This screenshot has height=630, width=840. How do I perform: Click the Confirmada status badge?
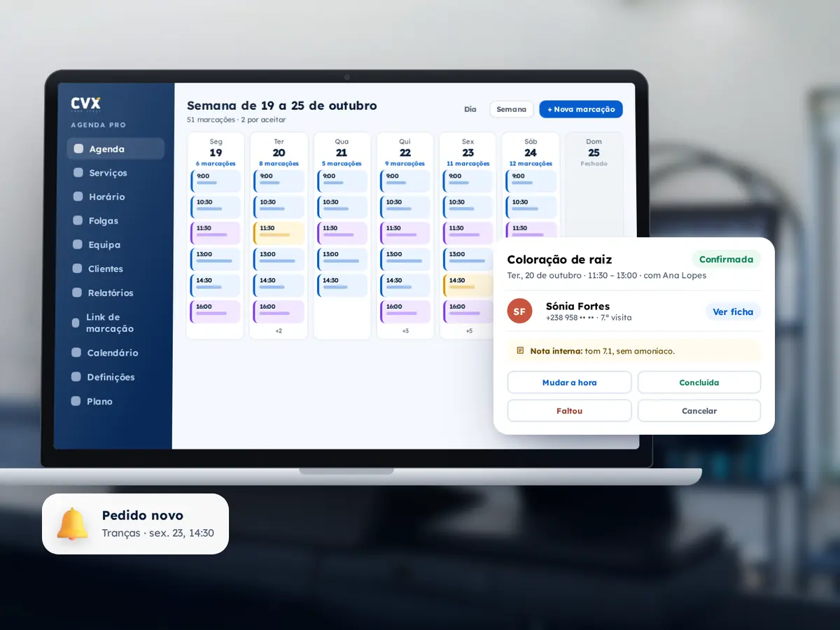pos(726,259)
